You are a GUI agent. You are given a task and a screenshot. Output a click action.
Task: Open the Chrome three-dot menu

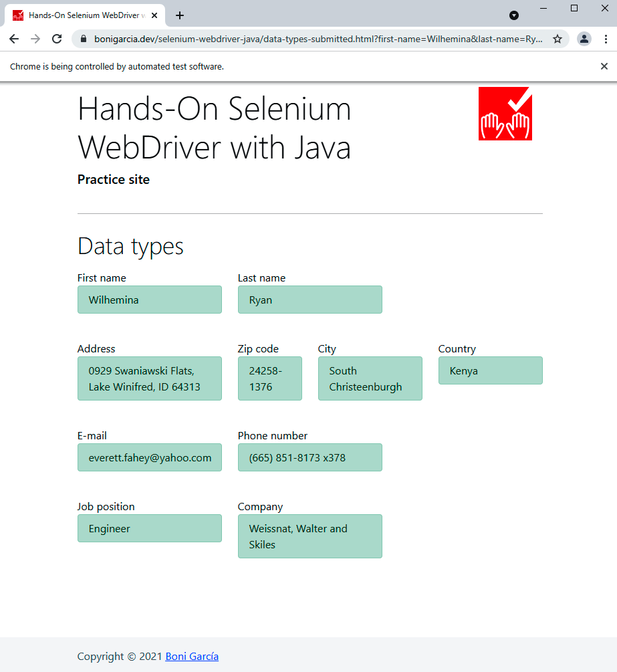click(x=605, y=39)
